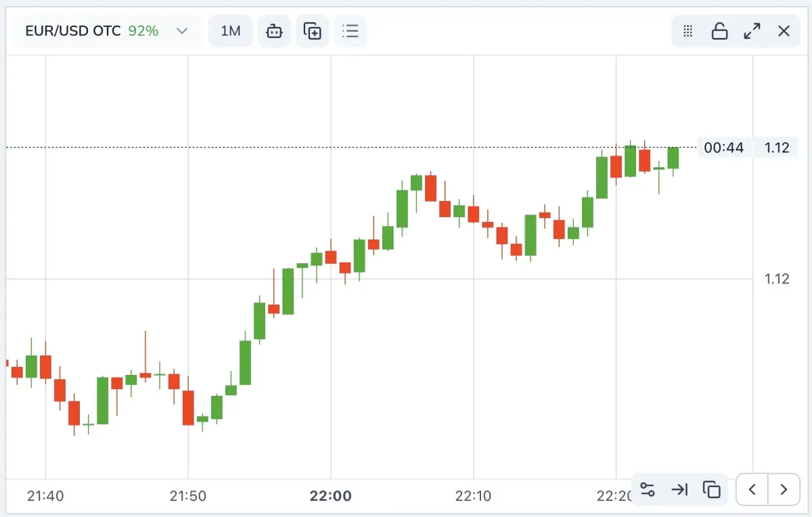Click the add chart window icon
This screenshot has width=812, height=517.
(312, 31)
